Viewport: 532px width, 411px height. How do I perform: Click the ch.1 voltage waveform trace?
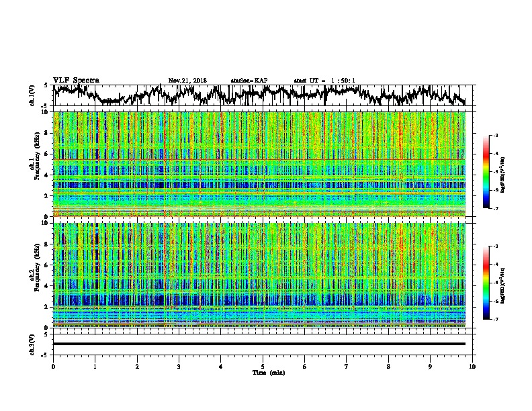tap(259, 94)
